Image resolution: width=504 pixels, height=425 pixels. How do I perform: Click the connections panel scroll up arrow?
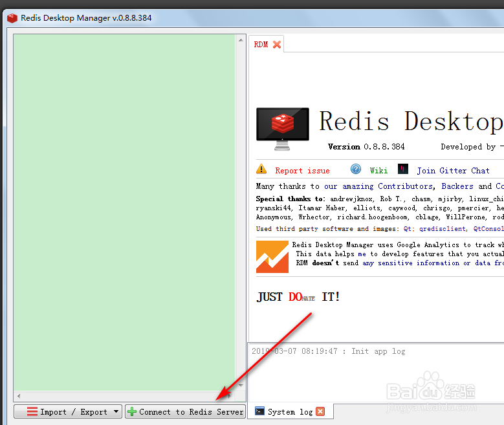241,40
